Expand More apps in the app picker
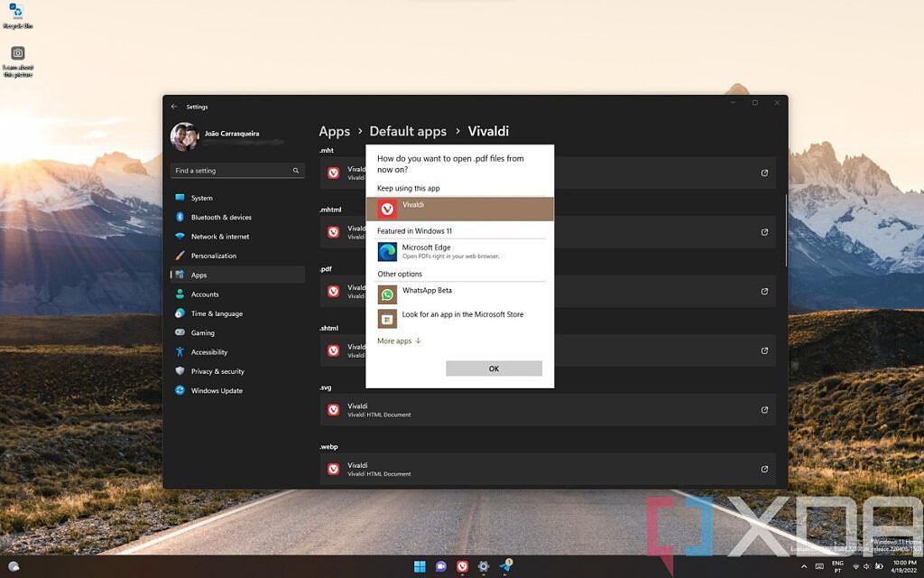Image resolution: width=924 pixels, height=578 pixels. pyautogui.click(x=400, y=340)
